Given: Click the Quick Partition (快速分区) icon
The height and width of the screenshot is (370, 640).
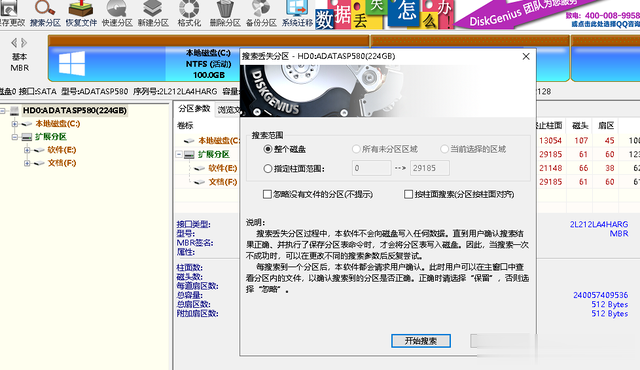Looking at the screenshot, I should click(117, 8).
